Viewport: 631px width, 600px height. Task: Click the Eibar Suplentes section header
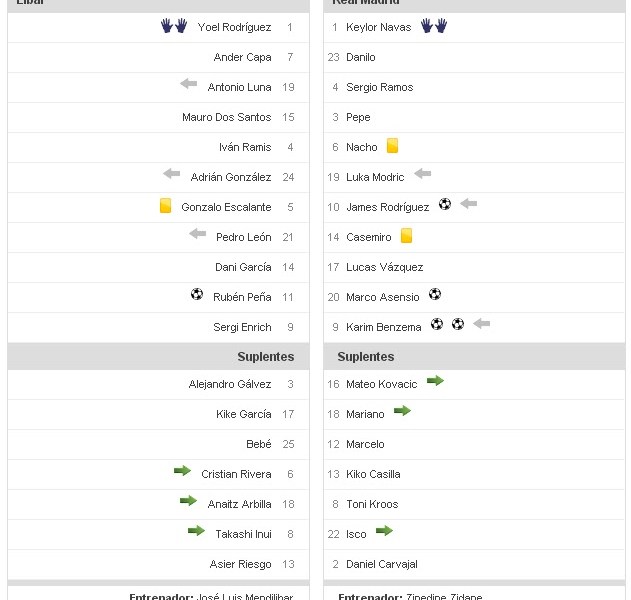[265, 356]
